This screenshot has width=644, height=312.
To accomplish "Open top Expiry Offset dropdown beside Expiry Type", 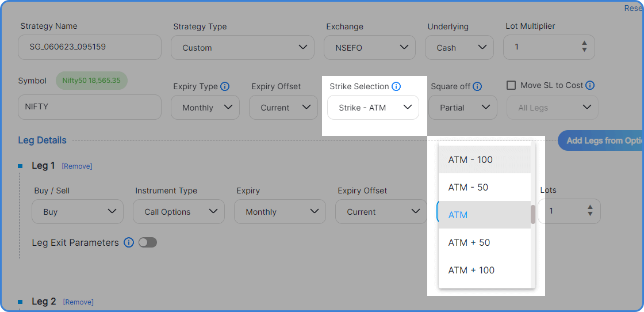I will click(283, 107).
